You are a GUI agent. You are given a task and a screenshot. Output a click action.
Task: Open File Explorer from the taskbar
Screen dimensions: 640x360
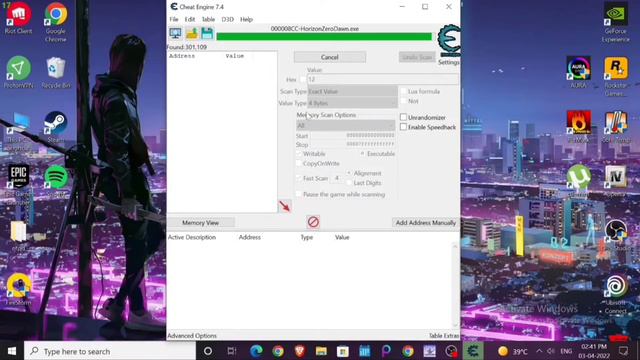321,351
